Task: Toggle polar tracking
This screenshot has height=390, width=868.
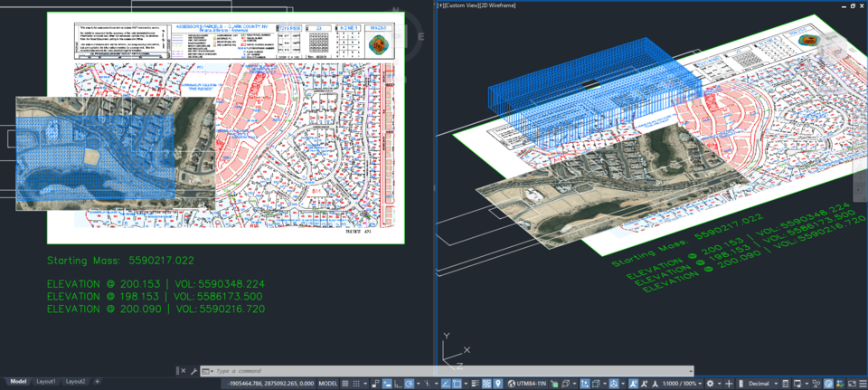Action: coord(409,384)
